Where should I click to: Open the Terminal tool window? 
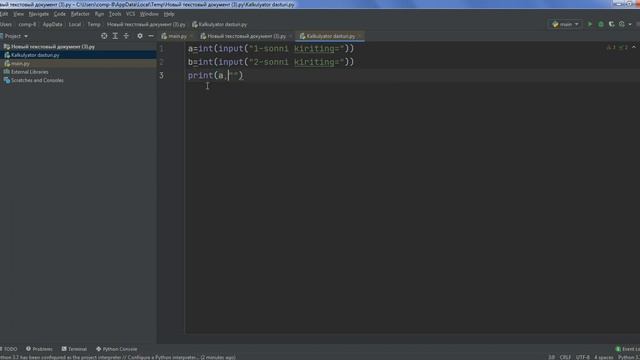point(74,349)
